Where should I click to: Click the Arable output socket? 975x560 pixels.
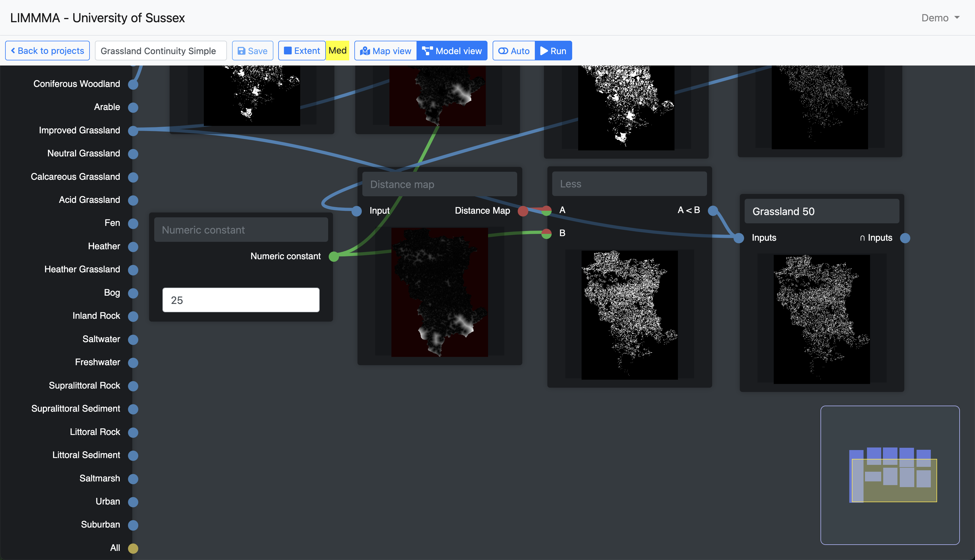point(133,107)
